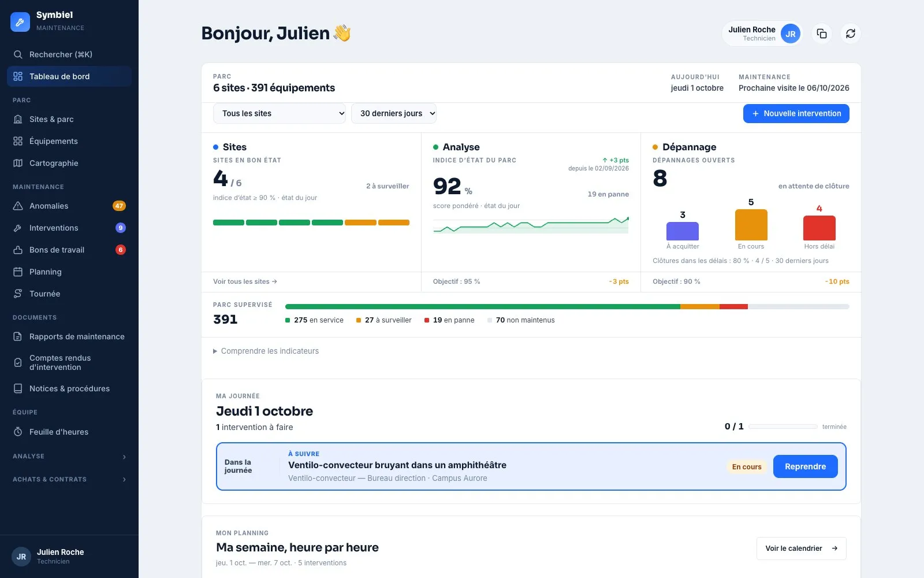The height and width of the screenshot is (578, 924).
Task: Click the Tournée route icon
Action: tap(18, 294)
